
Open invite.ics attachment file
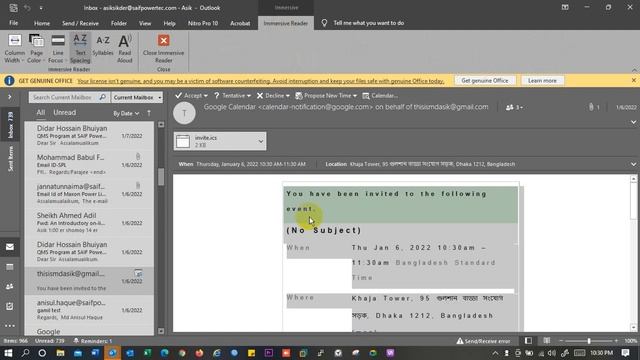pos(215,141)
